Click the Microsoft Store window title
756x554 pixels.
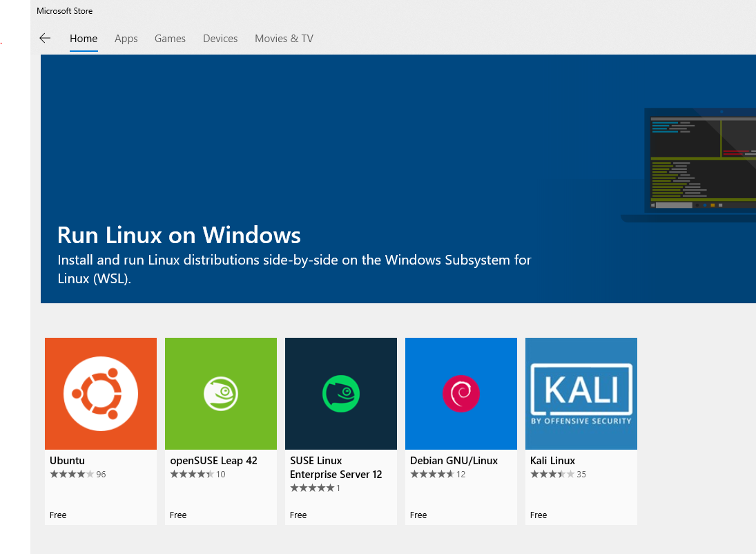point(65,10)
